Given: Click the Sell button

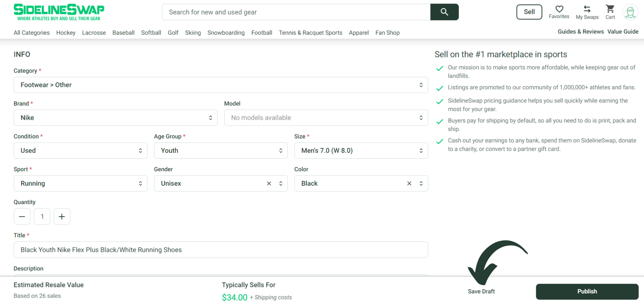Looking at the screenshot, I should (x=529, y=12).
